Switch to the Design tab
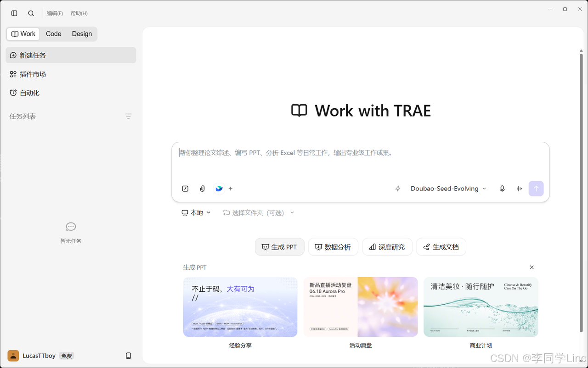Viewport: 588px width, 368px height. coord(82,34)
